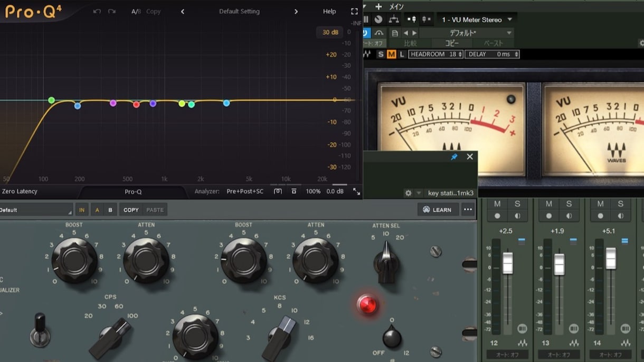The width and height of the screenshot is (644, 362).
Task: Click the routing icon in VU Meter header
Action: tap(394, 20)
